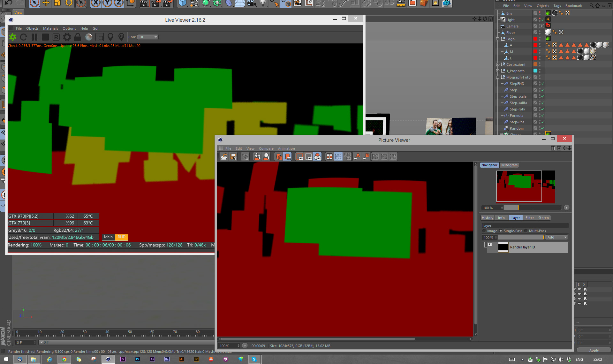Viewport: 613px width, 364px height.
Task: Select the Multi-Pass radio button
Action: (x=526, y=231)
